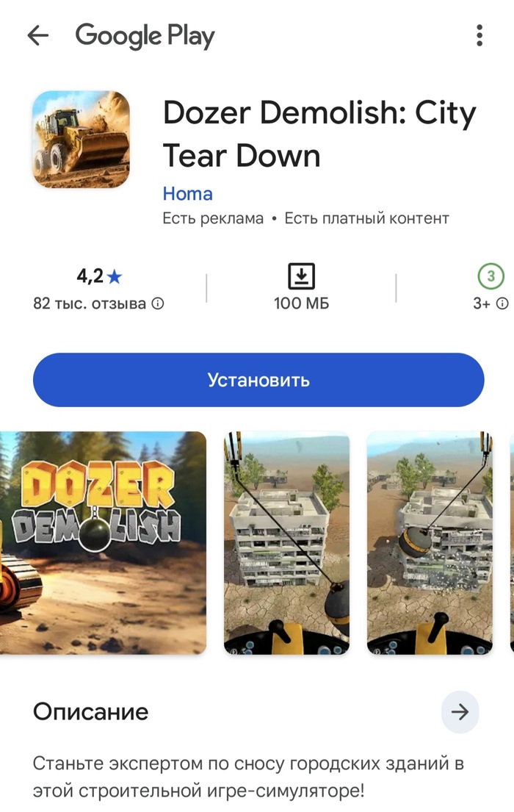Tap the download size icon
The width and height of the screenshot is (514, 812).
[x=301, y=276]
